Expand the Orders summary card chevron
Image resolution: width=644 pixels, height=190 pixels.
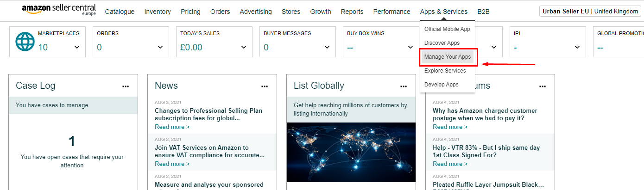[160, 47]
